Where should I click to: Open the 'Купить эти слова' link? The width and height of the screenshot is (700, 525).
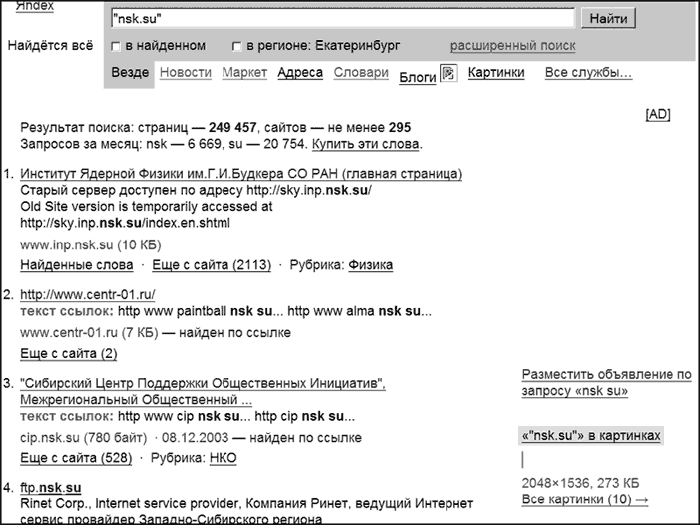pyautogui.click(x=365, y=144)
